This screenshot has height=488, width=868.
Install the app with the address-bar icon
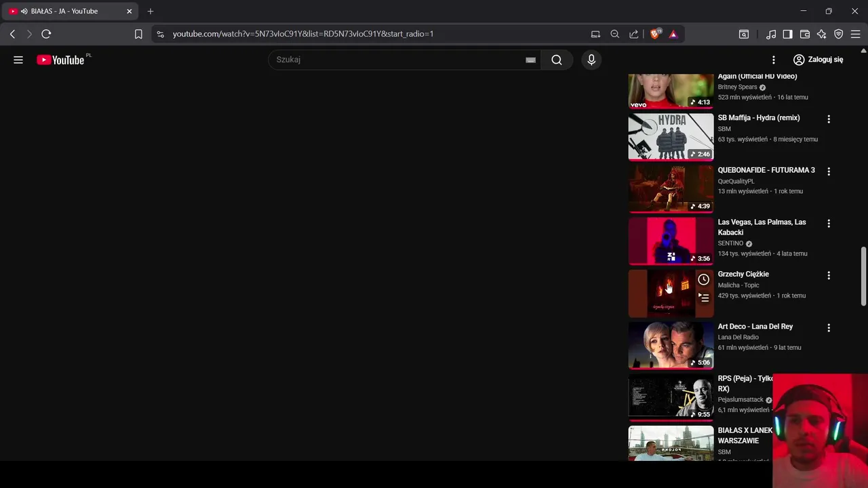(x=595, y=34)
